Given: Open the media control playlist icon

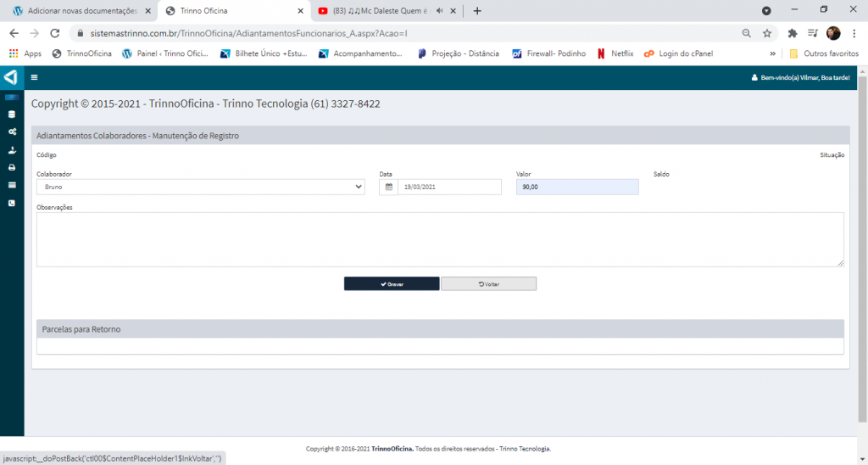Looking at the screenshot, I should [812, 33].
